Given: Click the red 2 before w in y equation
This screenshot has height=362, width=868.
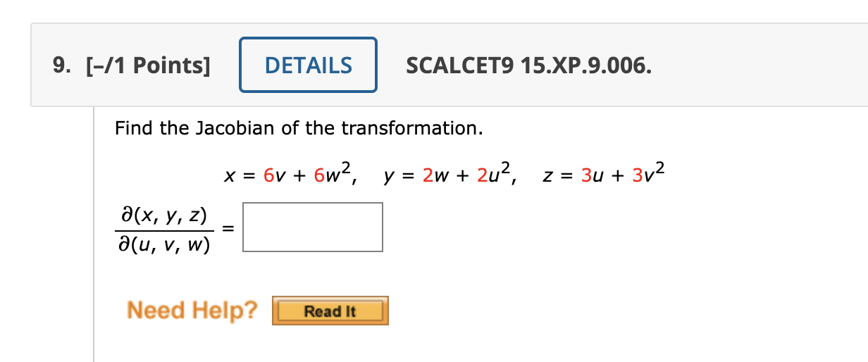Looking at the screenshot, I should pyautogui.click(x=428, y=175).
